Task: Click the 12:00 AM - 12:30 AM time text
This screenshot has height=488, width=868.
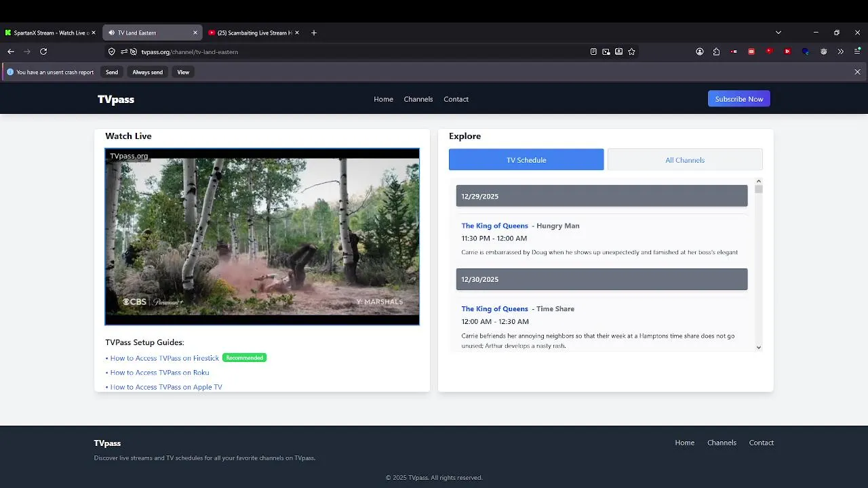Action: pos(495,322)
